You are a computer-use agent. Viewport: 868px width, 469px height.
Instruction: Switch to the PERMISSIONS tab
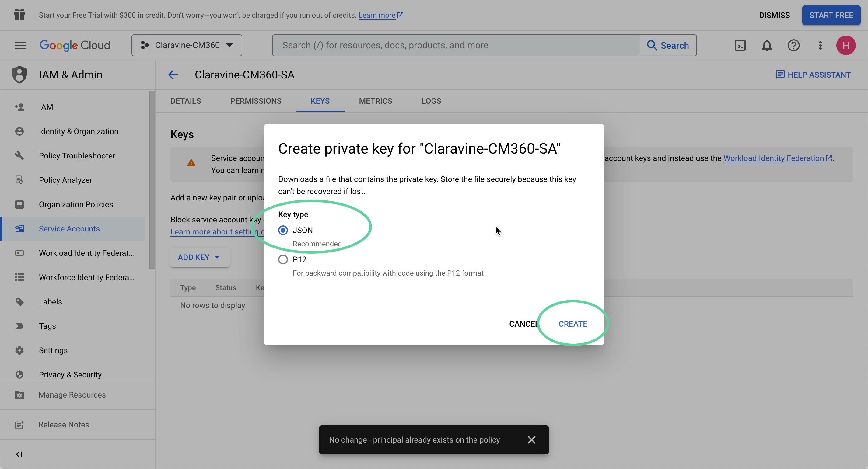(x=256, y=101)
